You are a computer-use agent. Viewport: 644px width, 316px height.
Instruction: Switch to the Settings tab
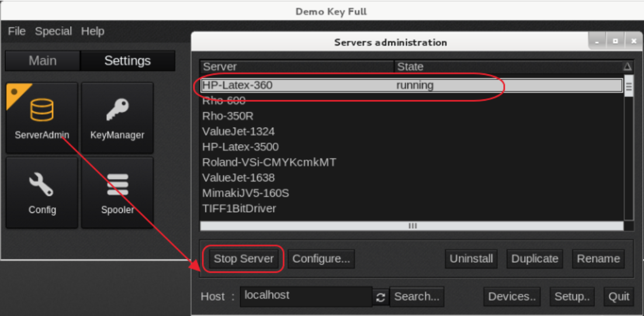coord(127,61)
